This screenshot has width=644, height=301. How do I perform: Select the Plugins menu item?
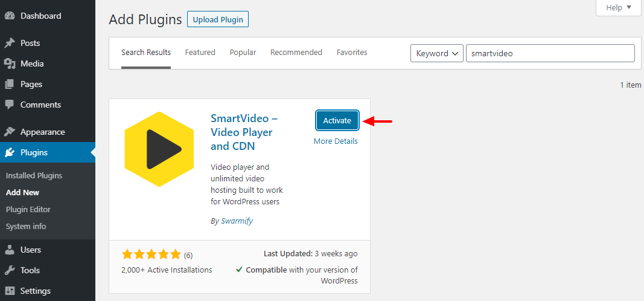[x=48, y=152]
